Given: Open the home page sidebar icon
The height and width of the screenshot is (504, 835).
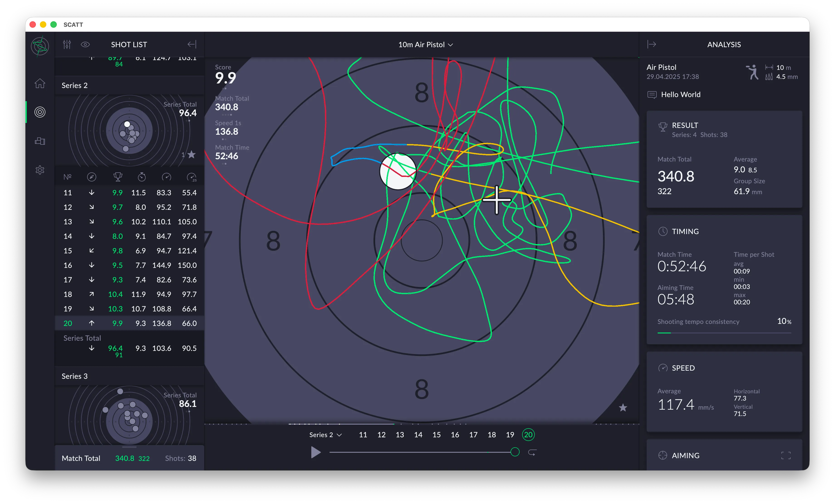Looking at the screenshot, I should (40, 83).
